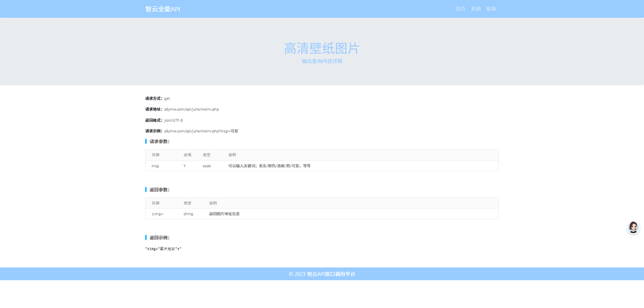Click the footer 智云API接口调用平台 text
Viewport: 644px width, 308px height.
pos(331,274)
